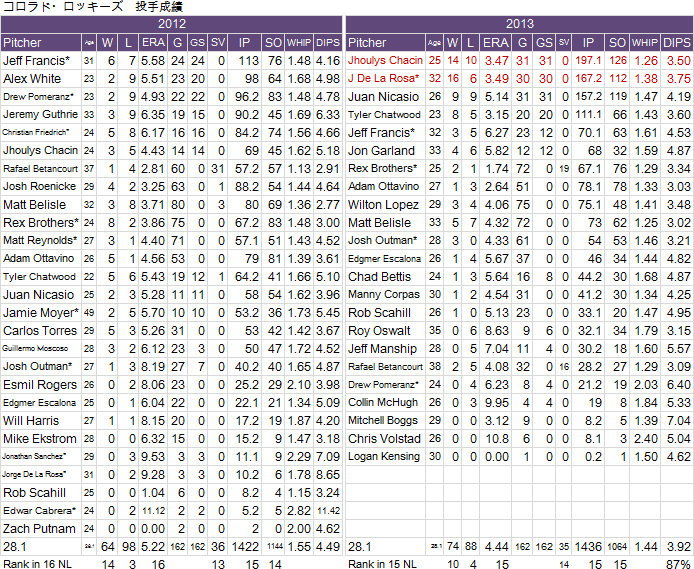
Task: Select Carlos Torres name cell
Action: pos(40,331)
